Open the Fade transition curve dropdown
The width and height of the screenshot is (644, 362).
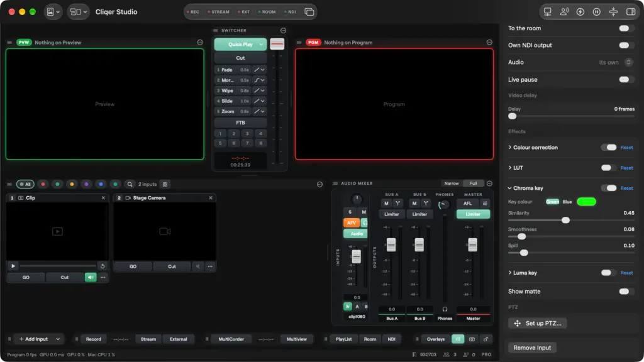coord(259,70)
